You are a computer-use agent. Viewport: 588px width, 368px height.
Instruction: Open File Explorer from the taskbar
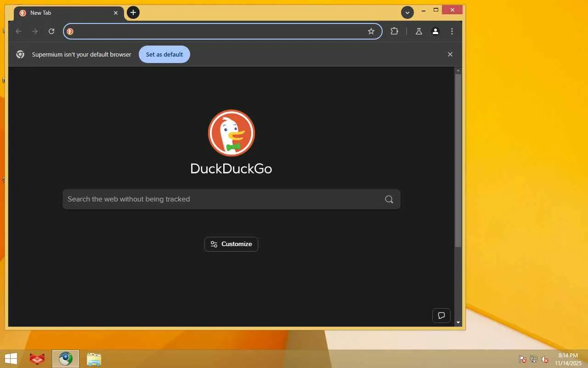[94, 359]
